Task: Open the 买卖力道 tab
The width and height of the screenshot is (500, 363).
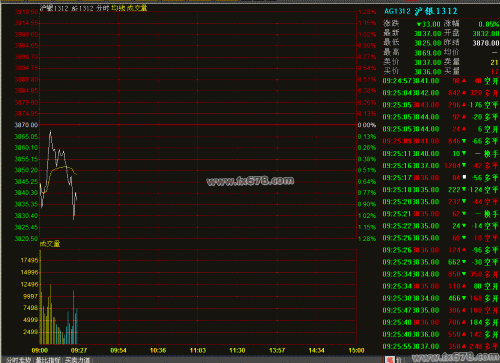Action: (x=77, y=360)
